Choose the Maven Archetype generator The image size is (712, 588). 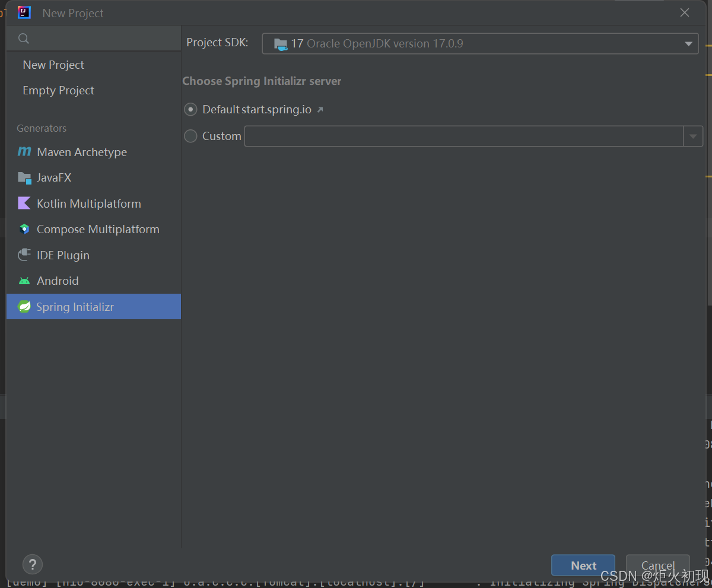pyautogui.click(x=94, y=152)
